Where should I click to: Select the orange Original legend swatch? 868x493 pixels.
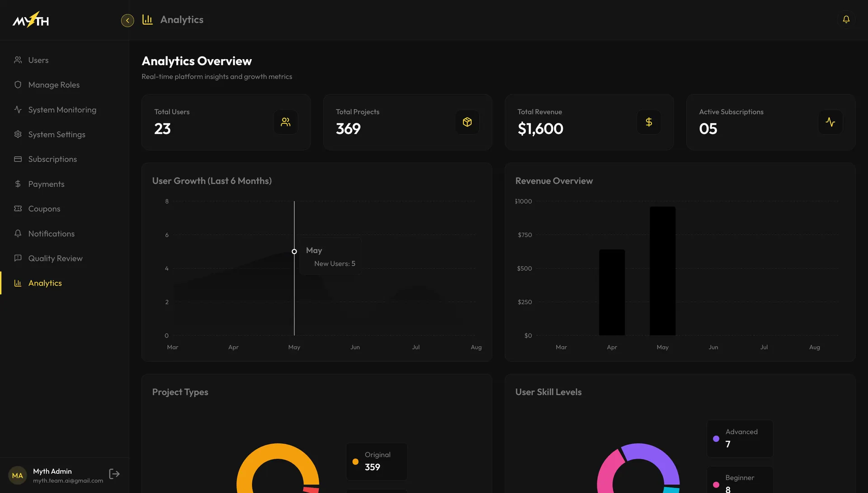tap(355, 461)
